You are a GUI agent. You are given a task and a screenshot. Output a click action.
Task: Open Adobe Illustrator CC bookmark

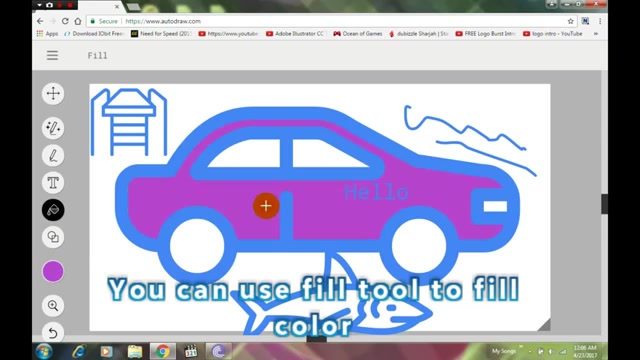(295, 34)
